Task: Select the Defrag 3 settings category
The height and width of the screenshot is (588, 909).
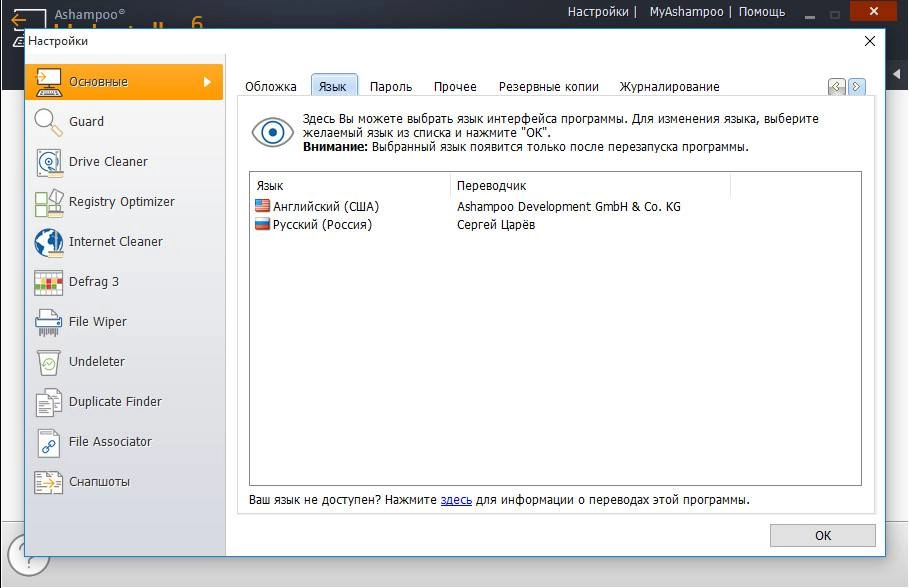Action: 124,282
